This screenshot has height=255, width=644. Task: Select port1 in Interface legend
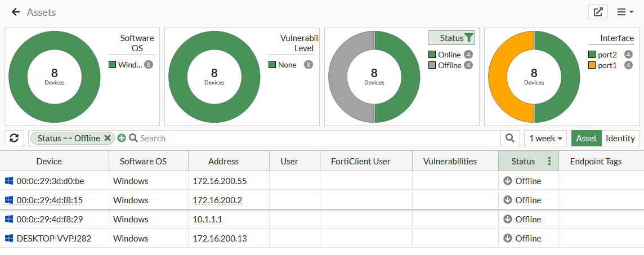point(607,65)
